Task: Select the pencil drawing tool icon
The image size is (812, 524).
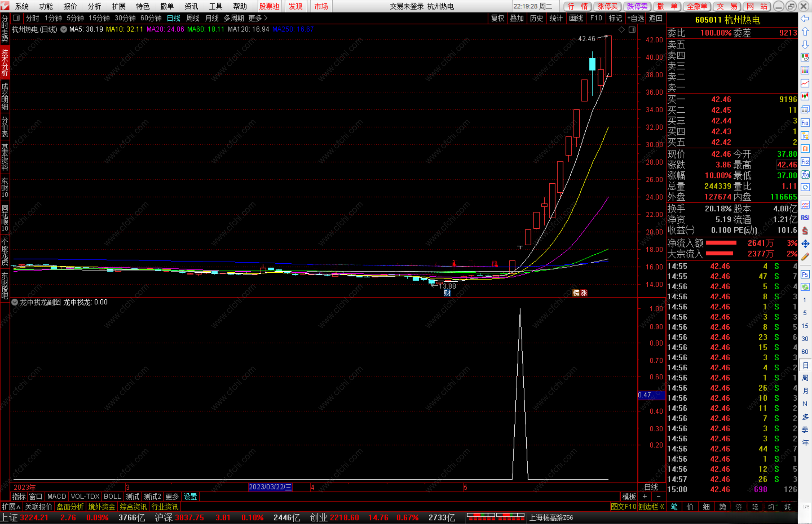Action: (805, 257)
